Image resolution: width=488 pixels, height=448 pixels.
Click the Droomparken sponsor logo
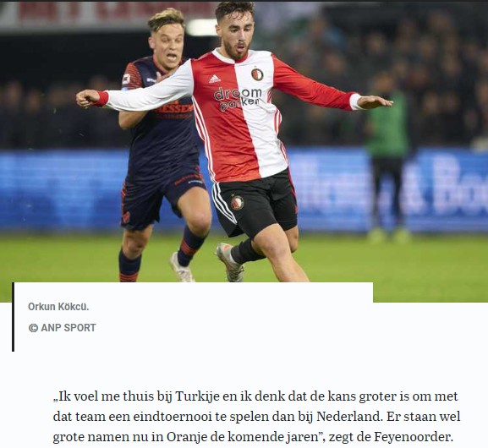239,98
